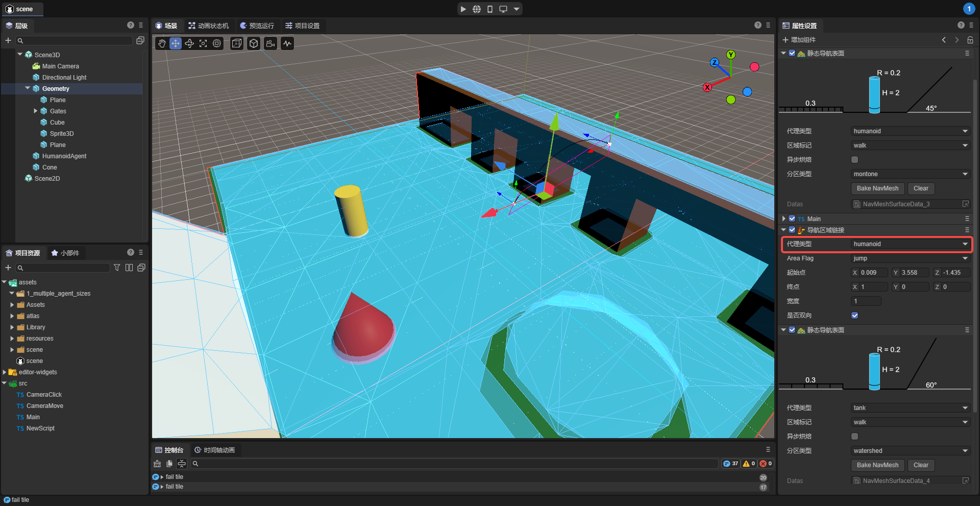Click the focus frame tool icon
The width and height of the screenshot is (980, 506).
(203, 43)
